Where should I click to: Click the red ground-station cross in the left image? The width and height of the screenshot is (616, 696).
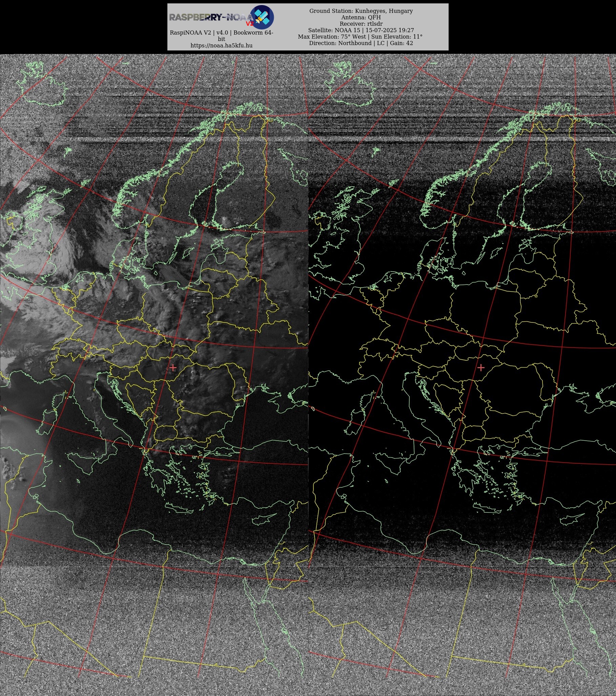[173, 368]
